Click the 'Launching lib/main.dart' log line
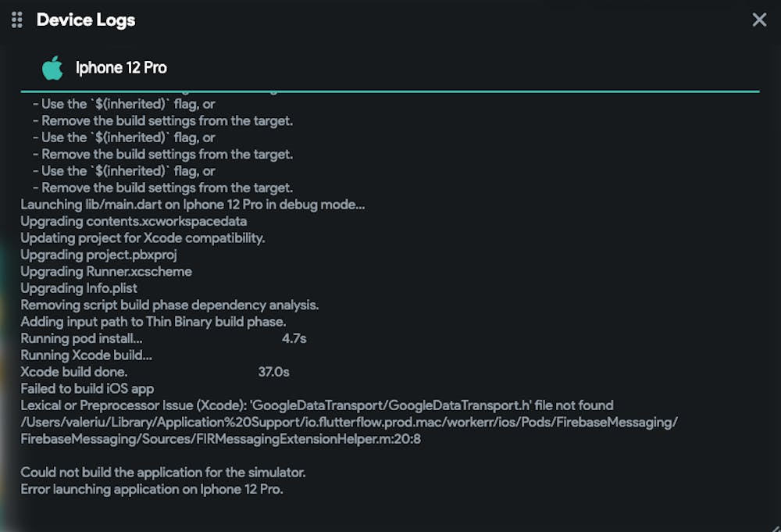Screen dimensions: 781x532 192,205
